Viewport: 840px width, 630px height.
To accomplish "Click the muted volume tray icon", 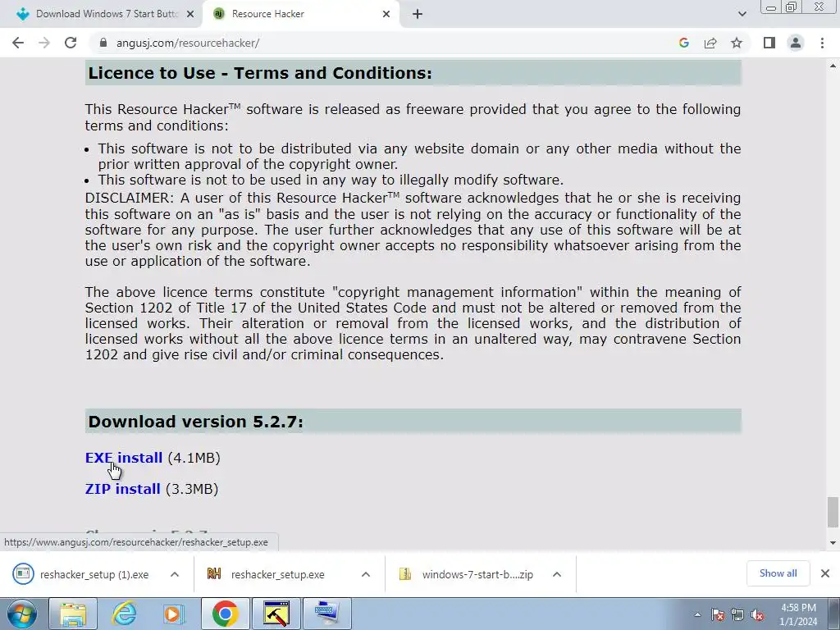I will pos(757,615).
